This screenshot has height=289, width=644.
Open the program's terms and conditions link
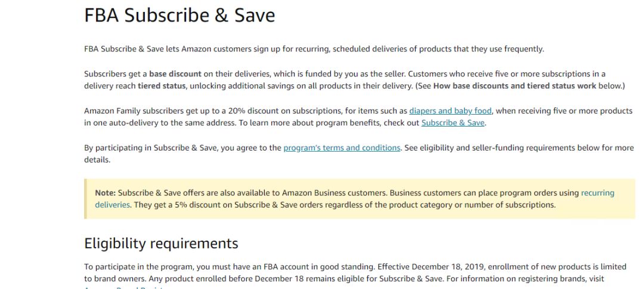point(342,147)
